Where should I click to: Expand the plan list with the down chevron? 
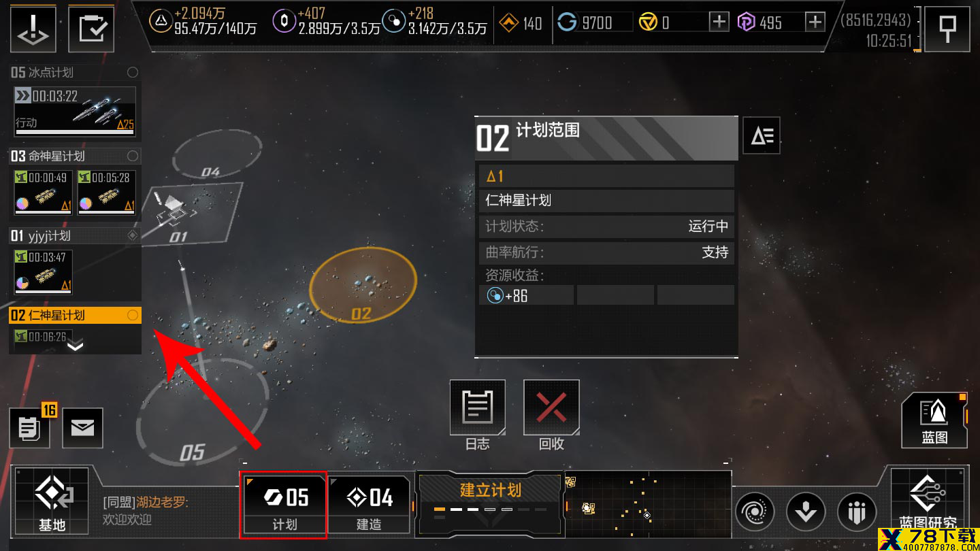point(75,346)
